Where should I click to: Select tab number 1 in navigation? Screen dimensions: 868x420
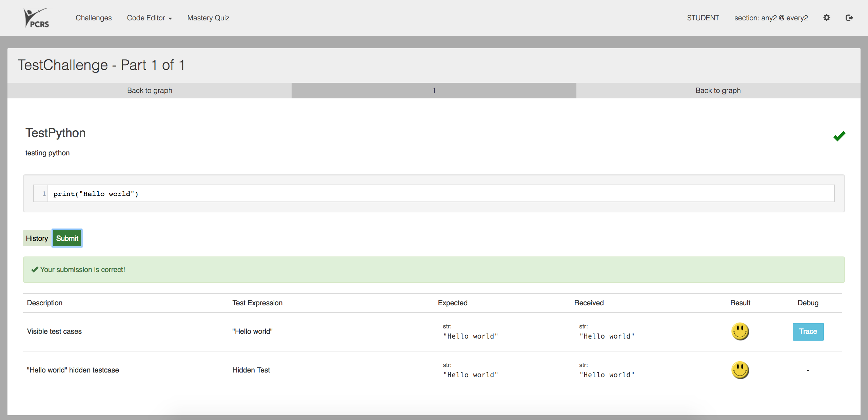click(x=433, y=90)
